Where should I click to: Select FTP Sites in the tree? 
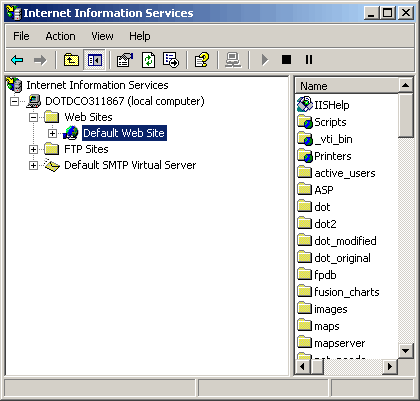tap(86, 149)
